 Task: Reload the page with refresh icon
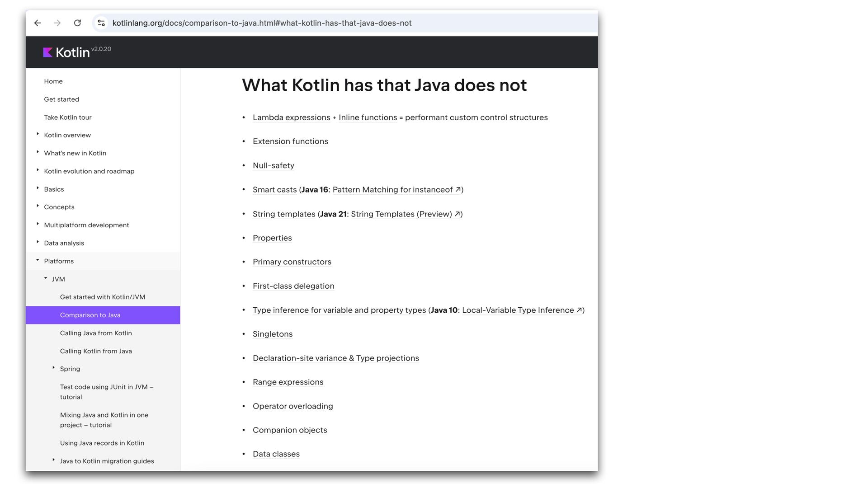(x=77, y=23)
